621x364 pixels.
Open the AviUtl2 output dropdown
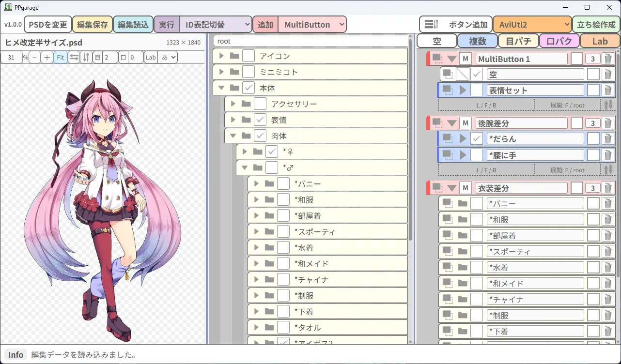coord(532,25)
